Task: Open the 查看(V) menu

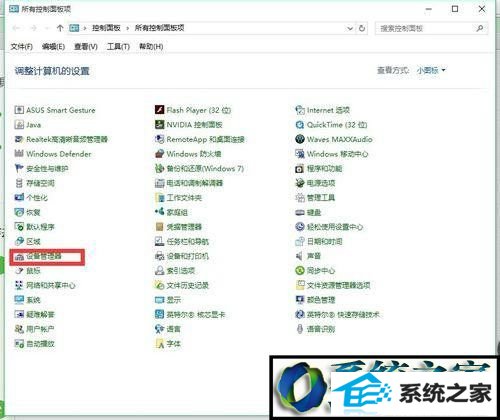Action: point(86,47)
